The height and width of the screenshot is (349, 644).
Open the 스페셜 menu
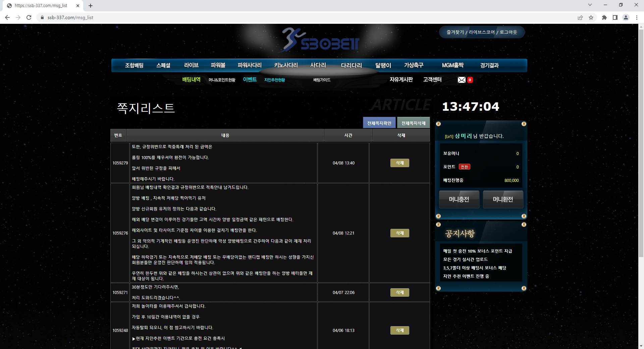pos(163,65)
